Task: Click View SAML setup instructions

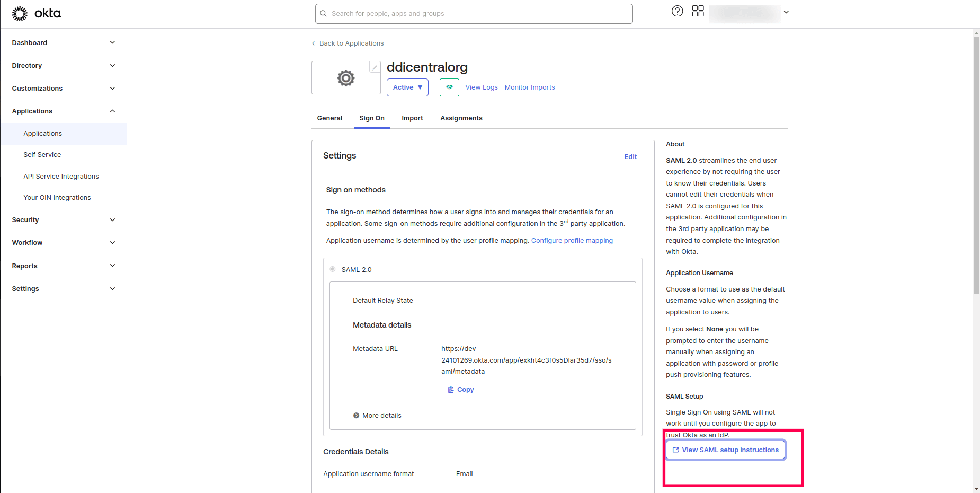Action: pyautogui.click(x=725, y=450)
